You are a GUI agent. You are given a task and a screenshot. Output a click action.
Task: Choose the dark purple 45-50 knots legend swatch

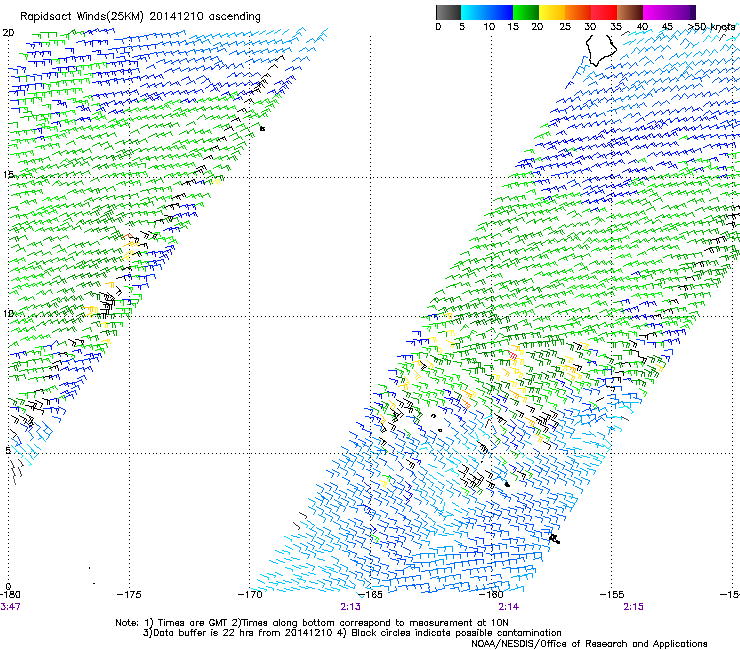tap(682, 12)
